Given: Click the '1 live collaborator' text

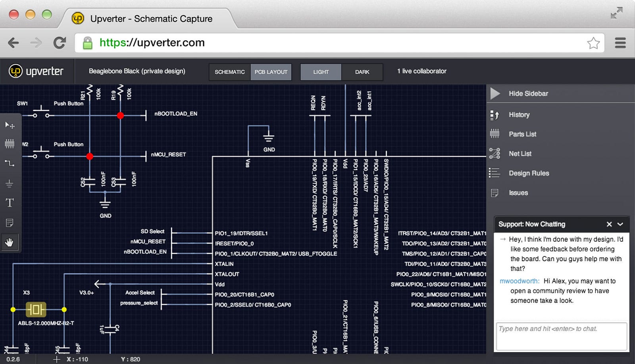Looking at the screenshot, I should point(422,71).
